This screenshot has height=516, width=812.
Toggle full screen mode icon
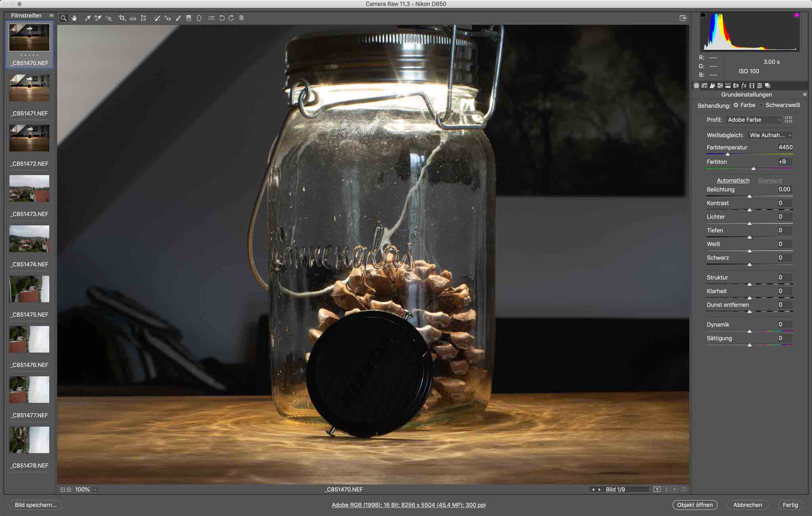(x=683, y=18)
